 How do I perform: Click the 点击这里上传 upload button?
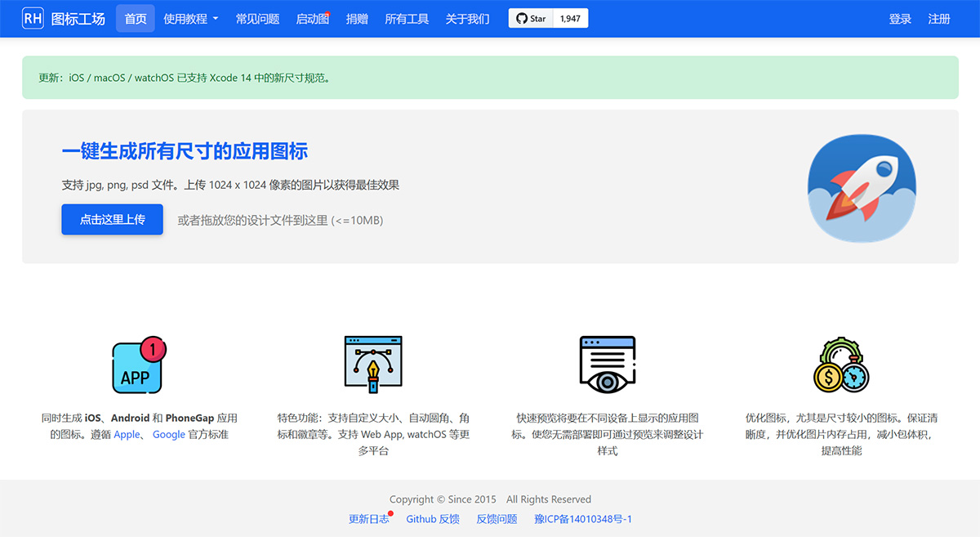(112, 219)
